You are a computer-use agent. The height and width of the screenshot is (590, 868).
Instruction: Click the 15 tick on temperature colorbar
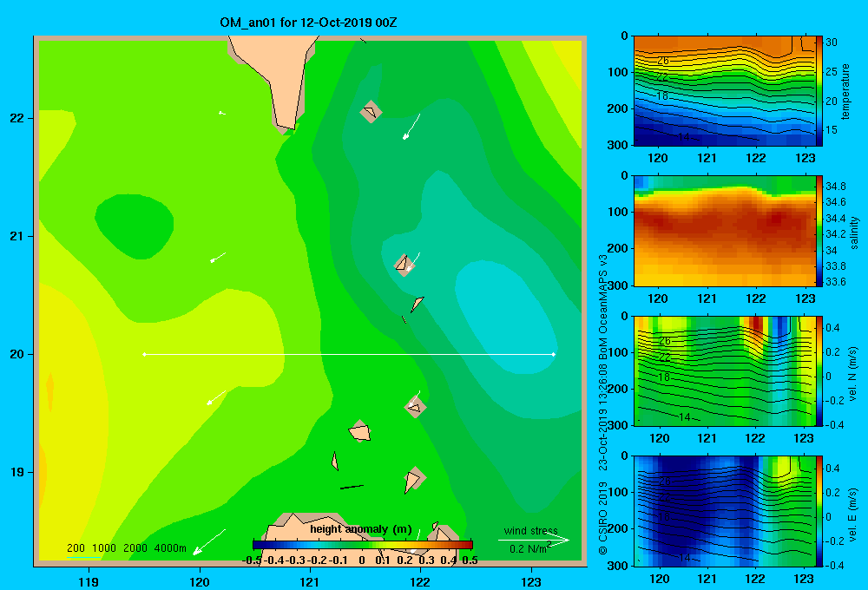point(832,130)
